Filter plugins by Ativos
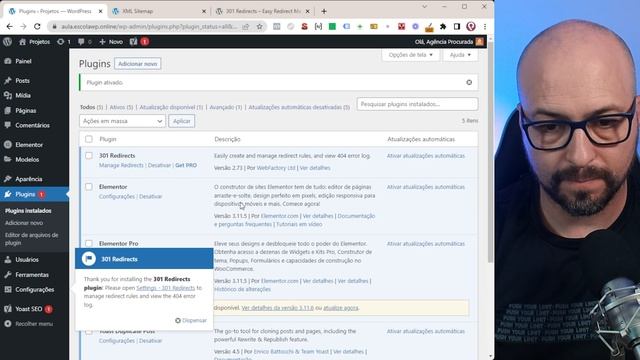The image size is (640, 360). pos(121,107)
